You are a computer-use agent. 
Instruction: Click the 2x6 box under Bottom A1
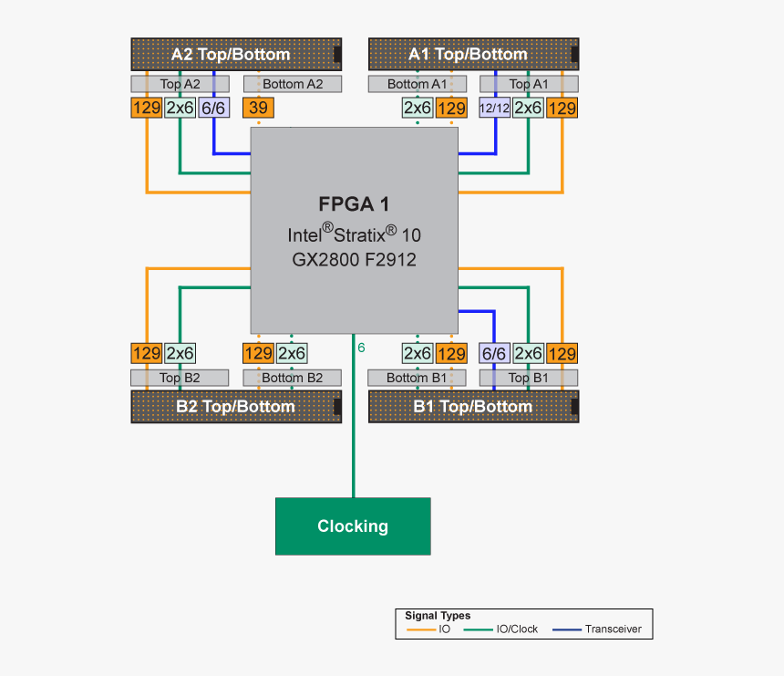[418, 108]
